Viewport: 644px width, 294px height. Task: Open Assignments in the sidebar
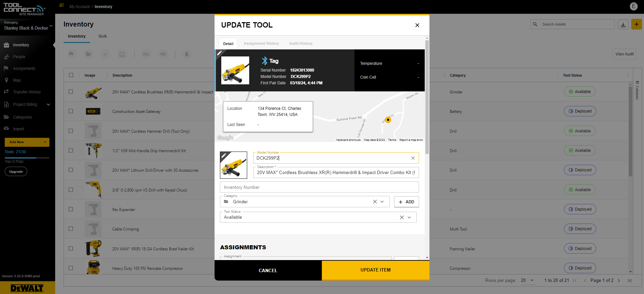[x=24, y=69]
